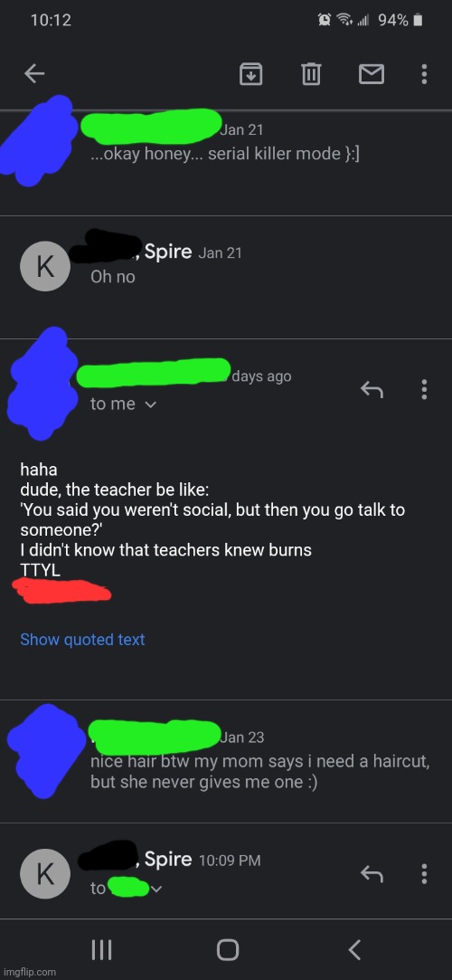The height and width of the screenshot is (980, 452).
Task: Expand the 'to me' recipient details
Action: 123,404
